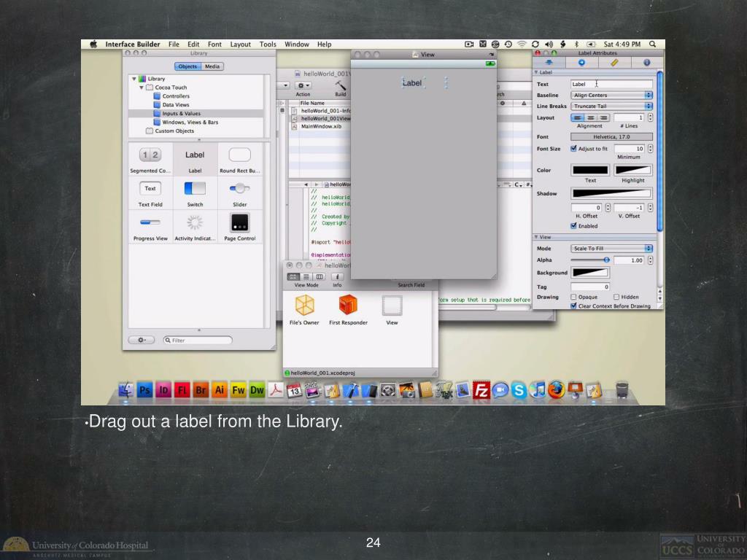This screenshot has height=560, width=747.
Task: Click the File's Owner cube icon
Action: click(304, 306)
